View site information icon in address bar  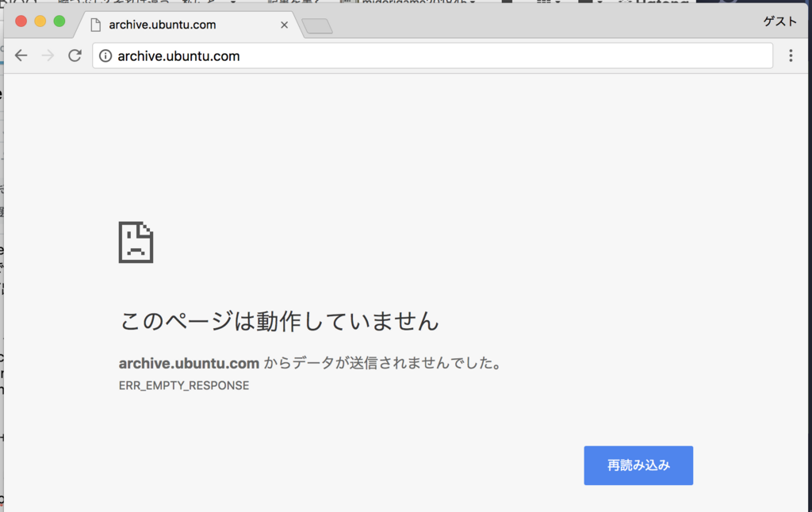[x=105, y=56]
